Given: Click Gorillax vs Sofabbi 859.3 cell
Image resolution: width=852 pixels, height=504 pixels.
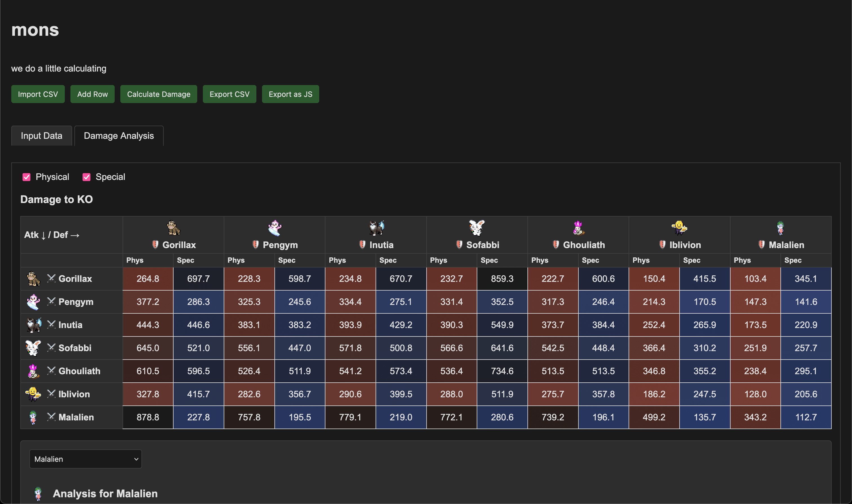Looking at the screenshot, I should pos(502,278).
